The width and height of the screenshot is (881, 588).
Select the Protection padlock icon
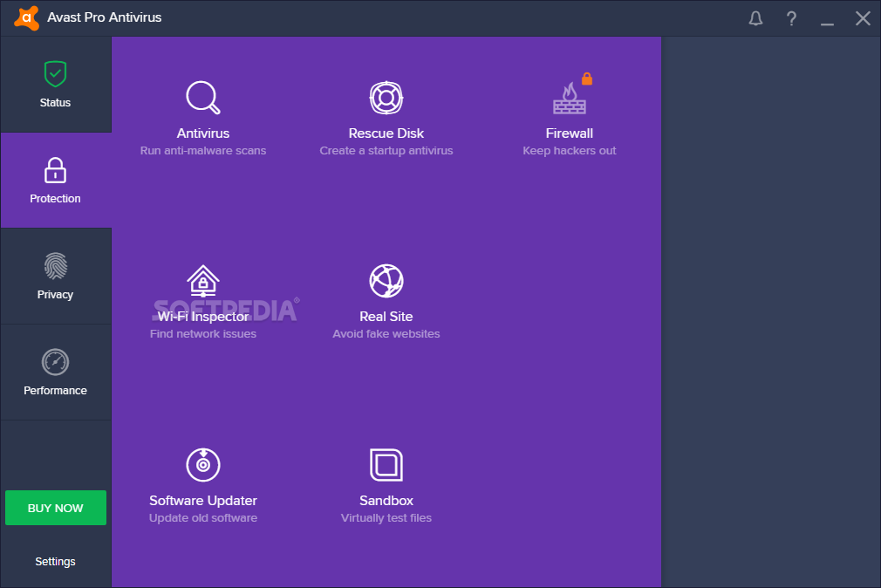coord(55,170)
